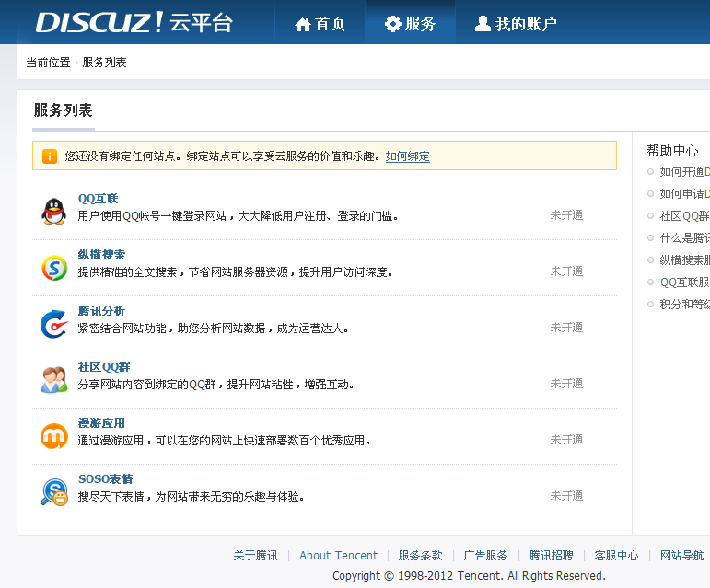Click the 帮助中心 heading
The height and width of the screenshot is (588, 710).
(672, 151)
